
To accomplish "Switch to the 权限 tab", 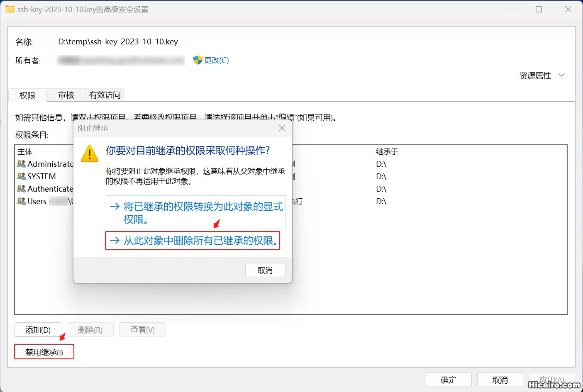I will [27, 95].
